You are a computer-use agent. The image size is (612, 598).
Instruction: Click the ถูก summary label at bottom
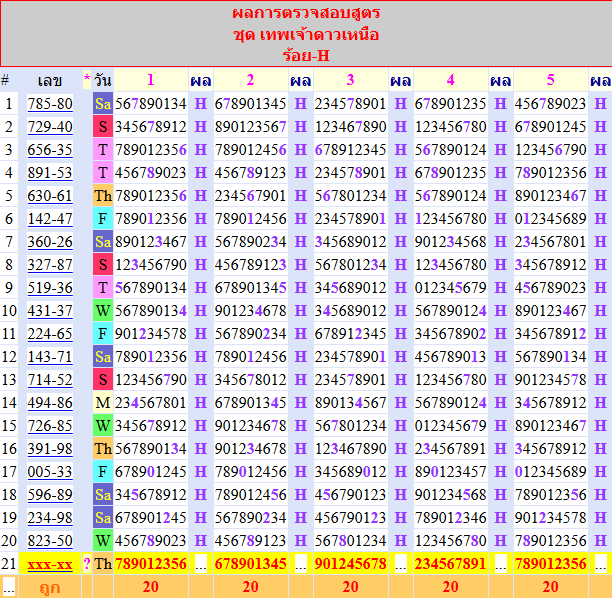49,587
